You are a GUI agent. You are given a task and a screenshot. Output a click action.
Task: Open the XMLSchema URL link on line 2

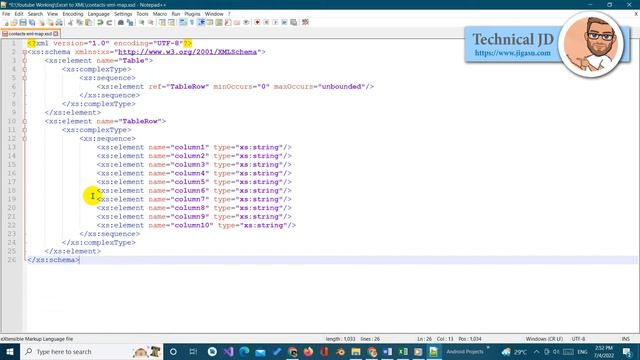(x=187, y=52)
